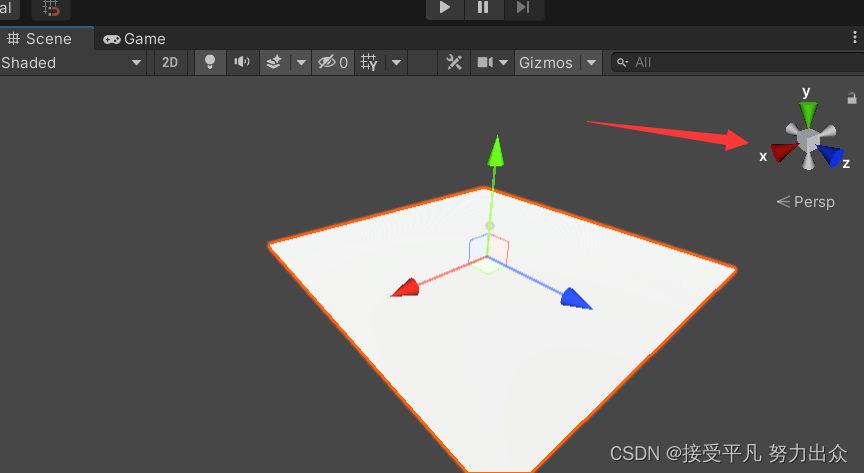Click the gizmo center cube
Viewport: 864px width, 473px height.
pos(808,140)
